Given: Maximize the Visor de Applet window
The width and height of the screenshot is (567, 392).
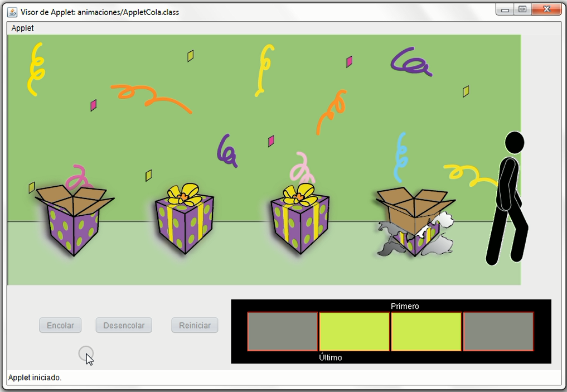Looking at the screenshot, I should [522, 9].
